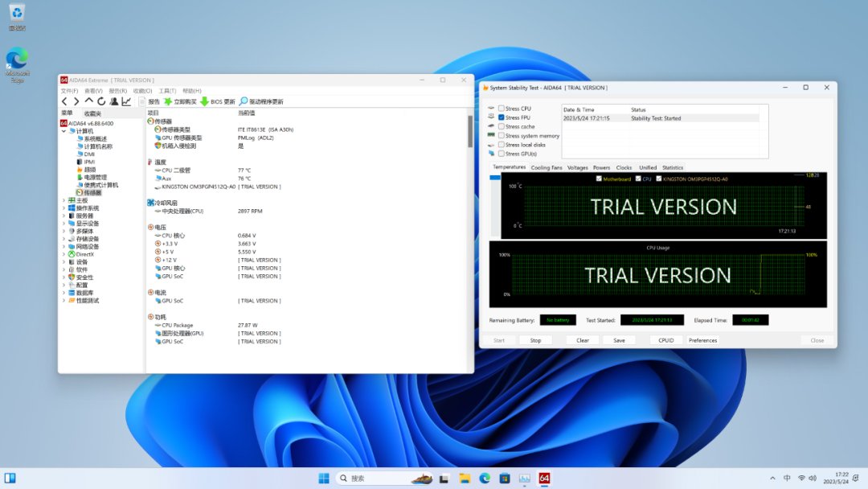Switch to the Cooling Fans tab
Screen dimensions: 868x489
[547, 167]
